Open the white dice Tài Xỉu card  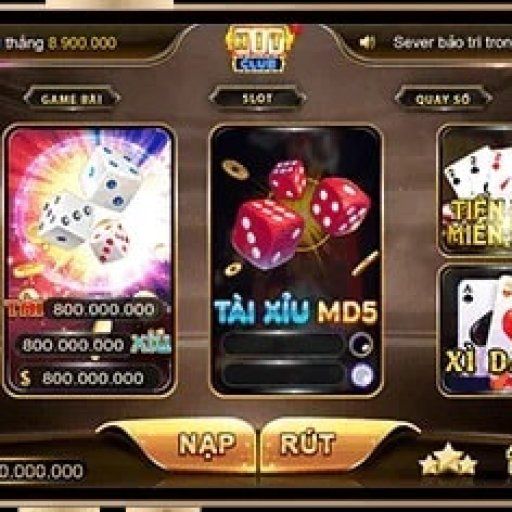[x=89, y=261]
